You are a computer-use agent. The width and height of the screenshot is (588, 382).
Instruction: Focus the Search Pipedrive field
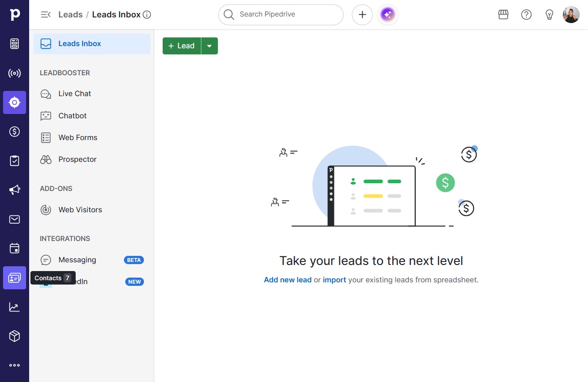[x=281, y=15]
